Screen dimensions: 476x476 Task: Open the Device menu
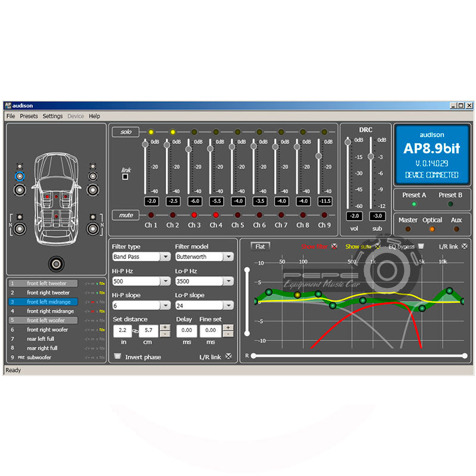[76, 116]
